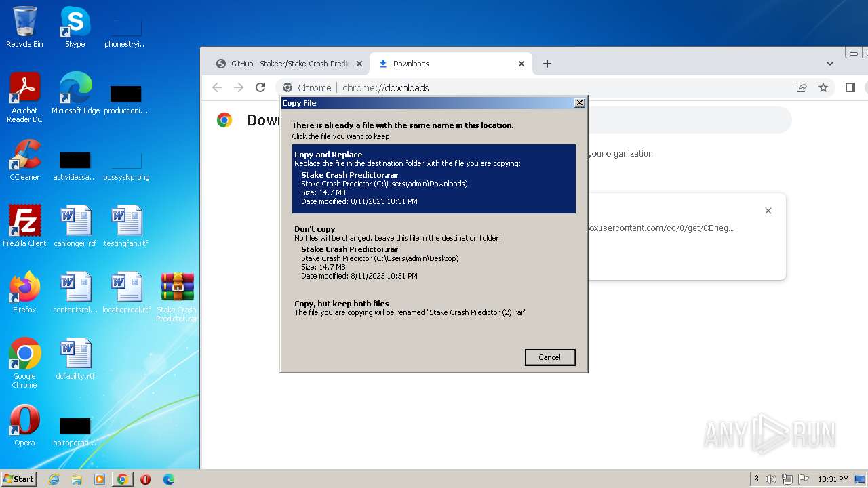Launch Internet Explorer from the taskbar
Image resolution: width=868 pixels, height=488 pixels.
coord(54,479)
